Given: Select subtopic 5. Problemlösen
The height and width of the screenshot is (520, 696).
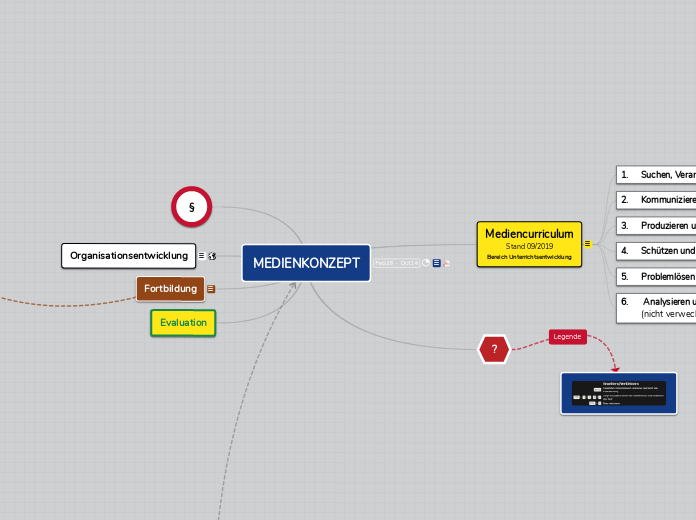Looking at the screenshot, I should 656,277.
